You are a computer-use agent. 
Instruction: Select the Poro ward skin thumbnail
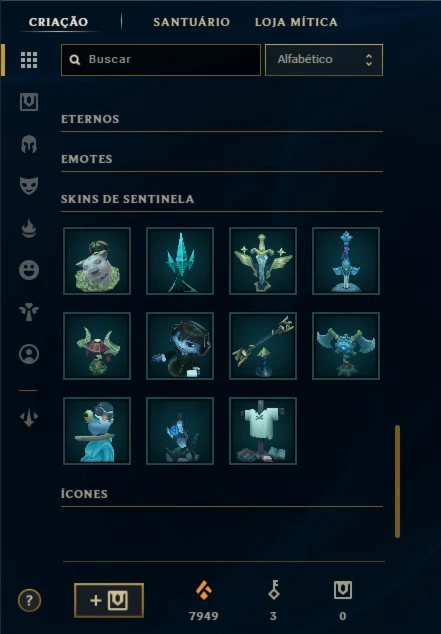tap(97, 261)
